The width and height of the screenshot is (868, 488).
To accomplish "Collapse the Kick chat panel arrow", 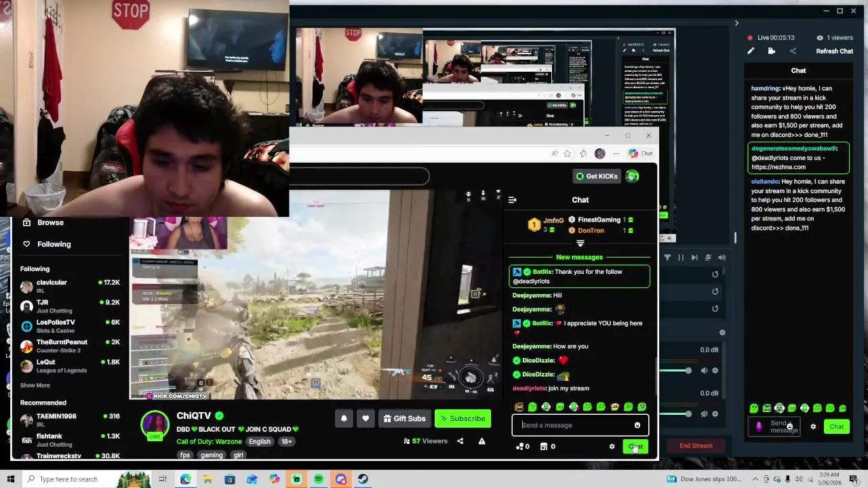I will coord(512,200).
